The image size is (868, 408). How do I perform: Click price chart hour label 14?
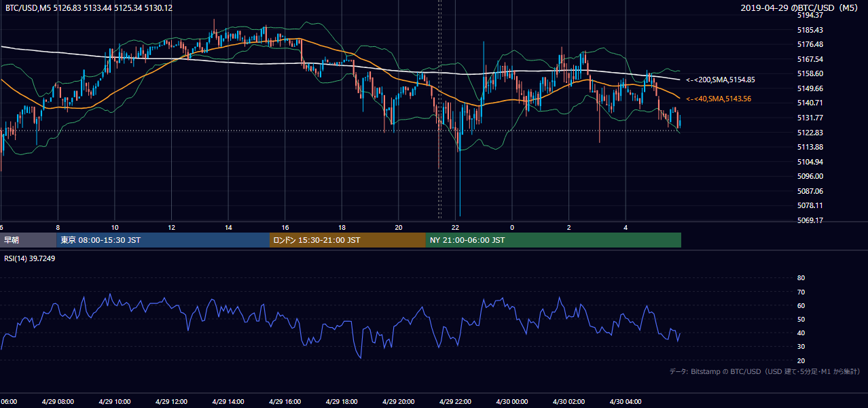pos(228,227)
